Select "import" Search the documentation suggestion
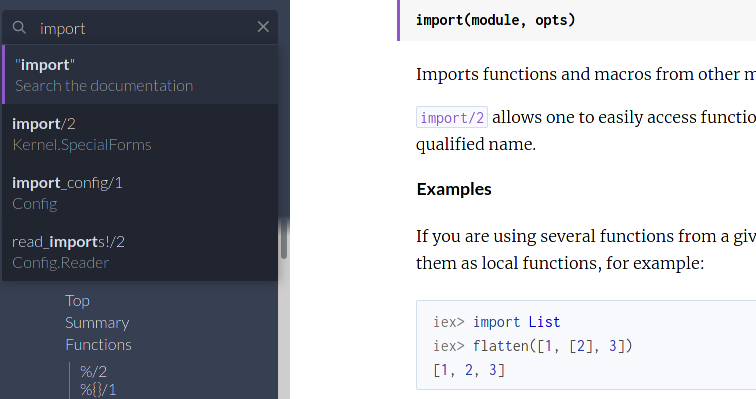The width and height of the screenshot is (756, 399). 140,75
